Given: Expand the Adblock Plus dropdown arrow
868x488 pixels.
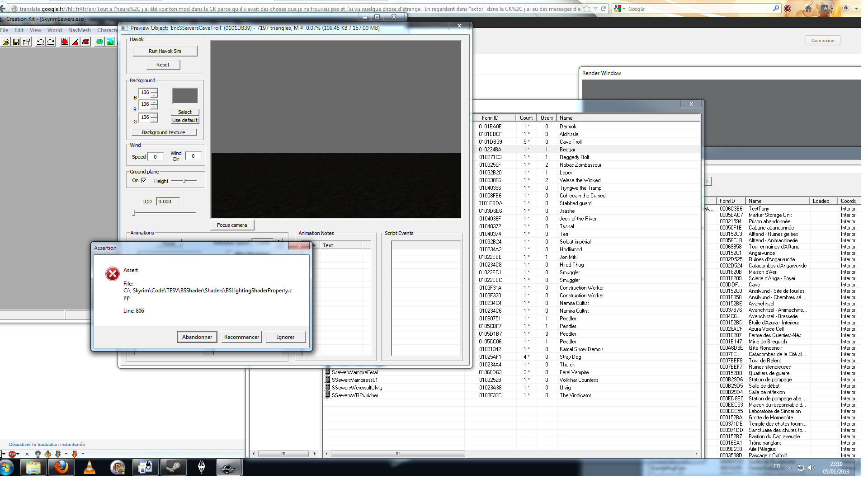Looking at the screenshot, I should coord(18,454).
